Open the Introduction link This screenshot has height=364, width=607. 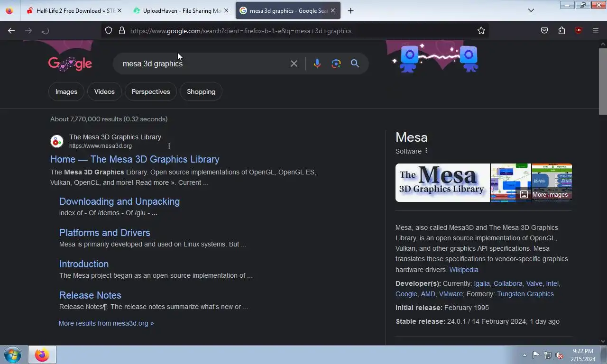pyautogui.click(x=84, y=264)
